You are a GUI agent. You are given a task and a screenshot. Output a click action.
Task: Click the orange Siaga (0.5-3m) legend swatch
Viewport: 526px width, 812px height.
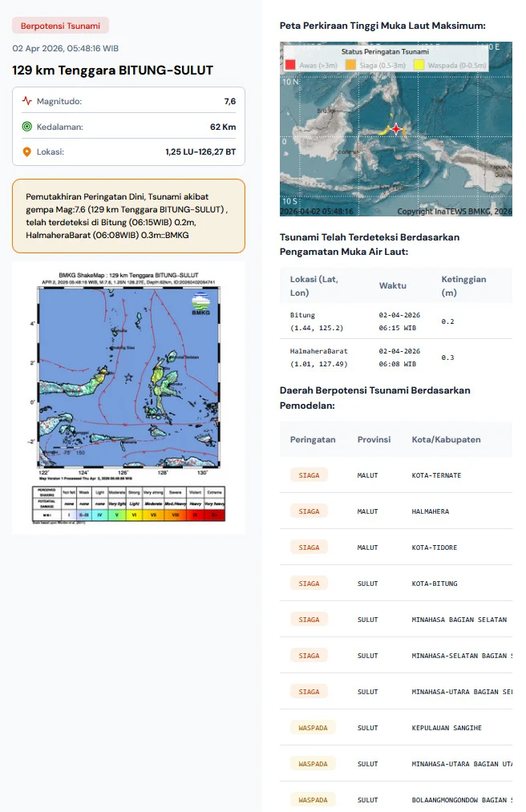pos(350,64)
